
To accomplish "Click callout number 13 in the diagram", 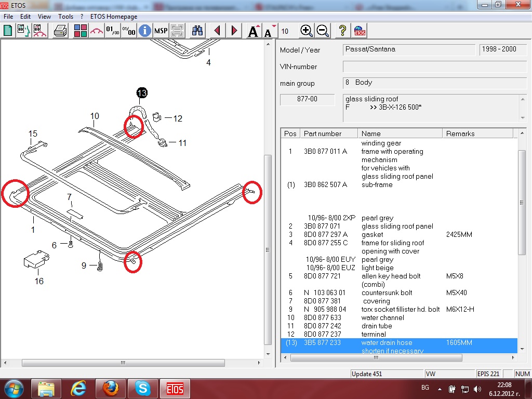I will click(142, 93).
